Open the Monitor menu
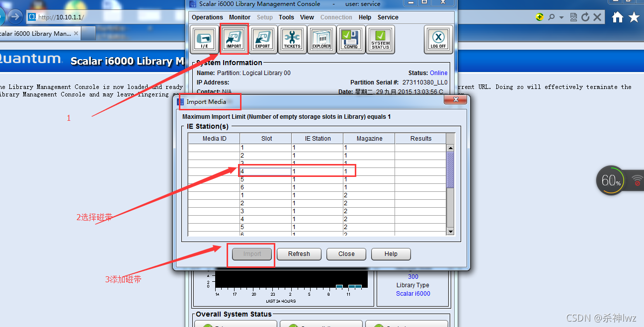Viewport: 644px width, 327px height. coord(240,17)
